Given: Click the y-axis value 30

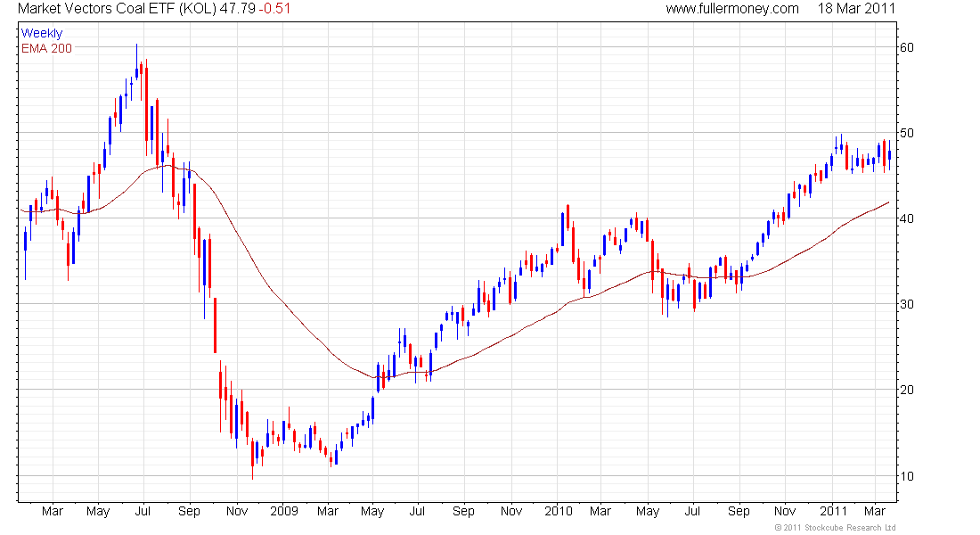Looking at the screenshot, I should pyautogui.click(x=907, y=304).
